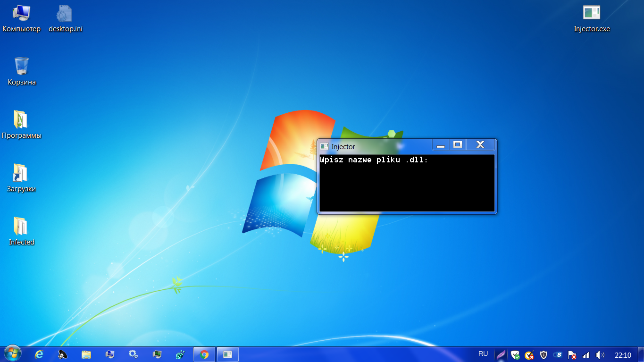Viewport: 644px width, 362px height.
Task: Open the green-screen monitor taskbar icon
Action: [x=157, y=354]
